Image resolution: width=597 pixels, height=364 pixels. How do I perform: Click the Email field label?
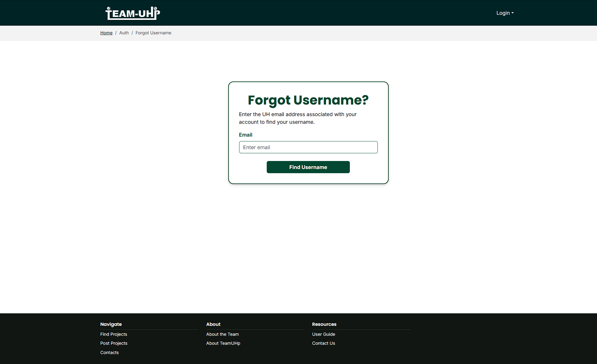coord(246,135)
